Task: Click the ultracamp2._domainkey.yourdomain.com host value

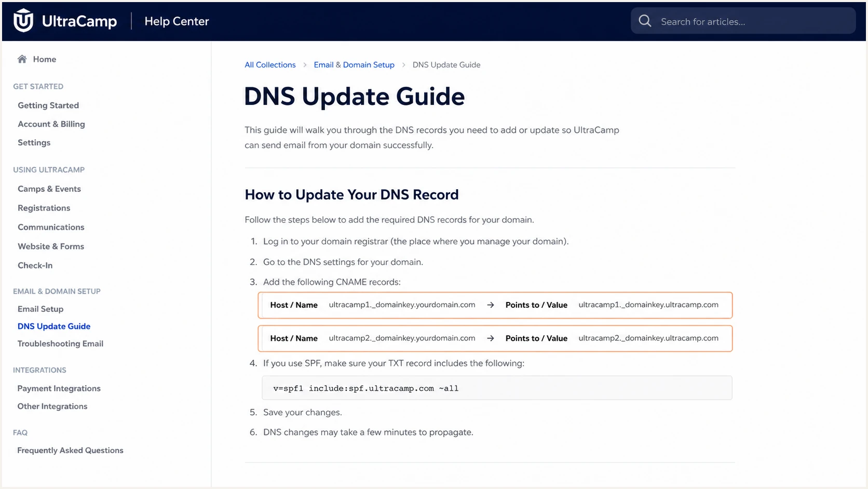Action: pos(402,338)
